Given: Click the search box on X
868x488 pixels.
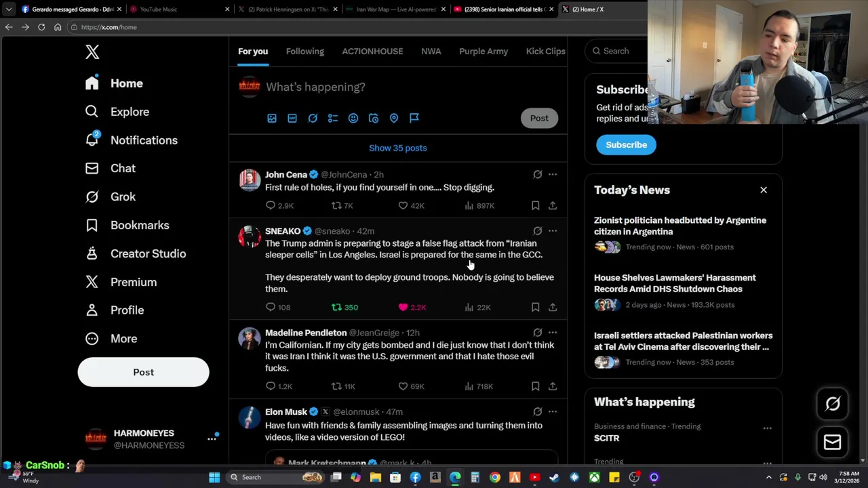Looking at the screenshot, I should (x=617, y=51).
